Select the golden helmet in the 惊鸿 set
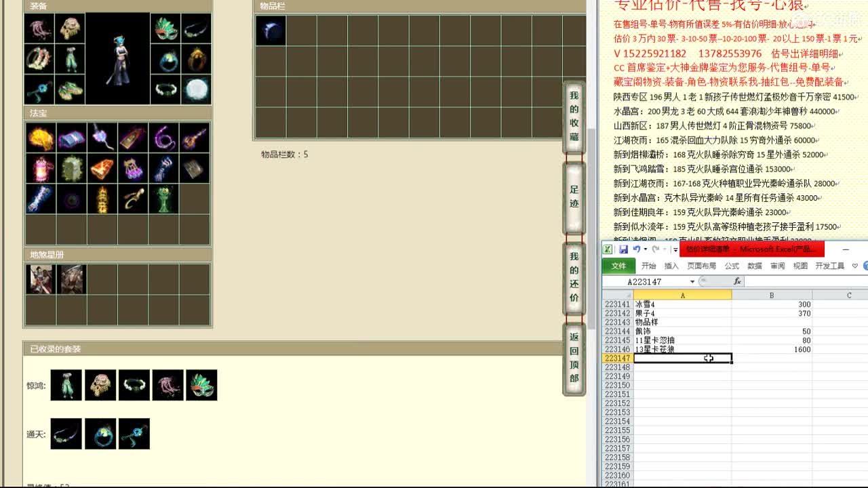Viewport: 868px width, 488px height. (100, 385)
